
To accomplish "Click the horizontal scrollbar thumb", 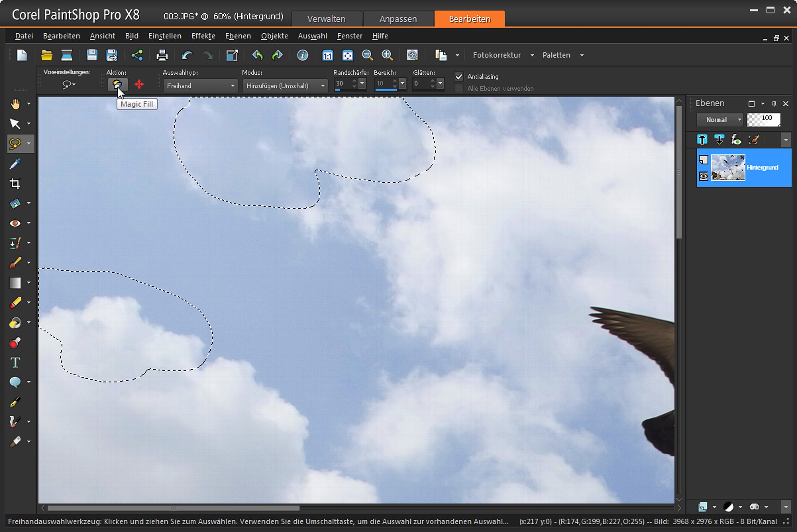I will (173, 508).
